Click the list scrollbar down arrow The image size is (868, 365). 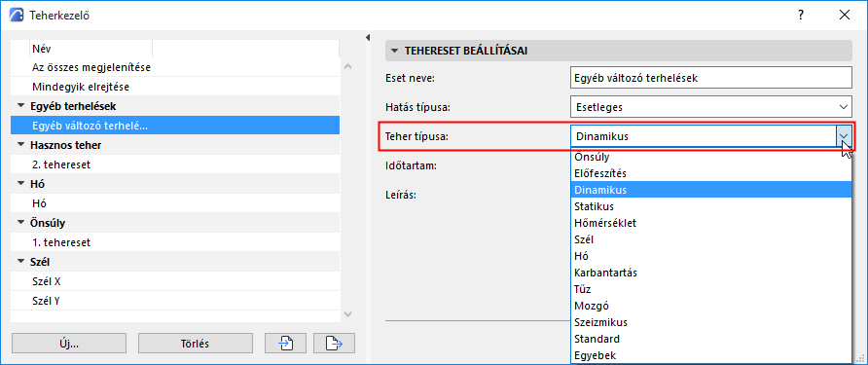[347, 314]
